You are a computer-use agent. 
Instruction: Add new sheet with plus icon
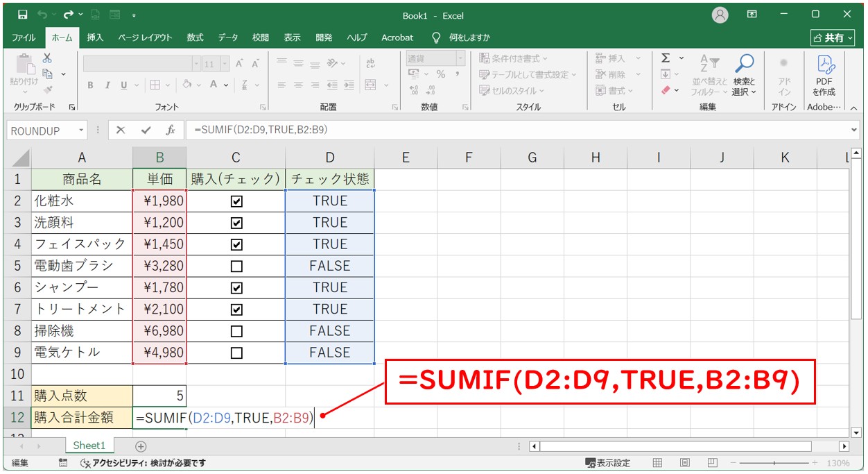[x=141, y=446]
